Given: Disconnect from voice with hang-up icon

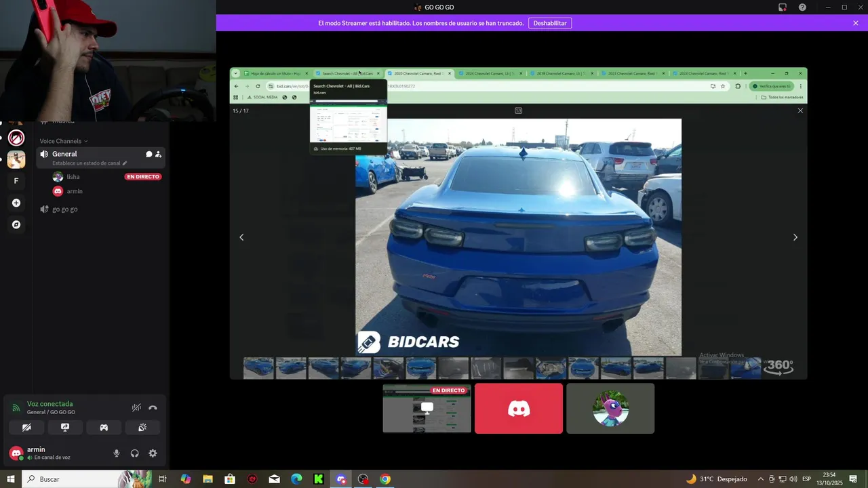Looking at the screenshot, I should [153, 407].
